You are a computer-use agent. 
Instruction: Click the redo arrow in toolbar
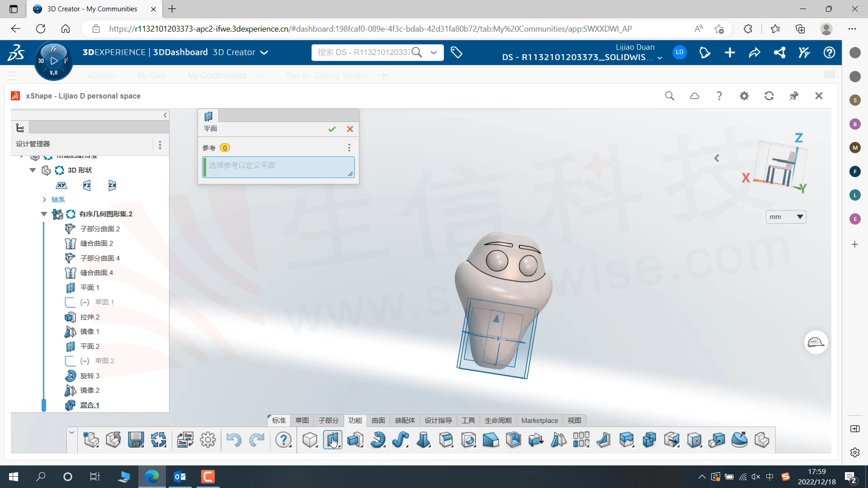(257, 440)
